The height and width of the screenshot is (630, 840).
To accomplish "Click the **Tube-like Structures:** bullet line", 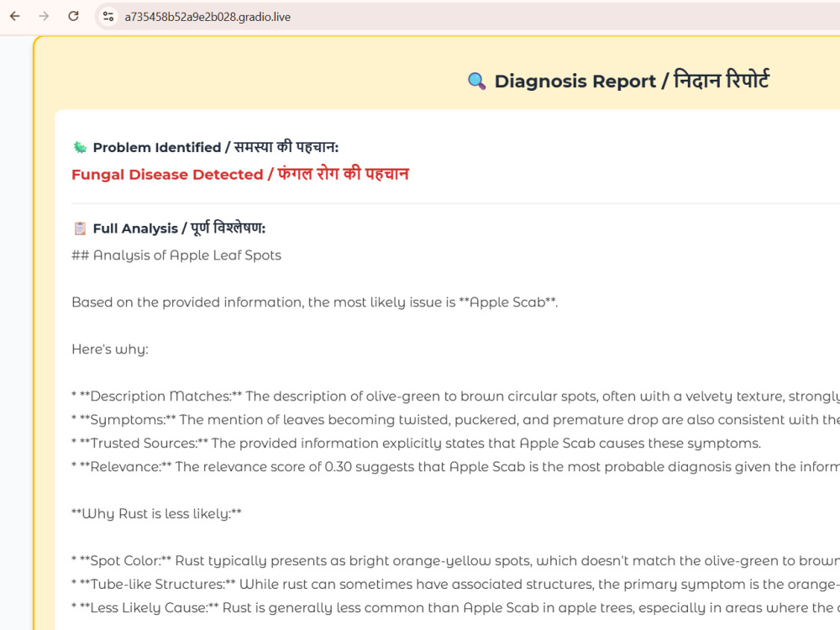I will click(x=455, y=585).
